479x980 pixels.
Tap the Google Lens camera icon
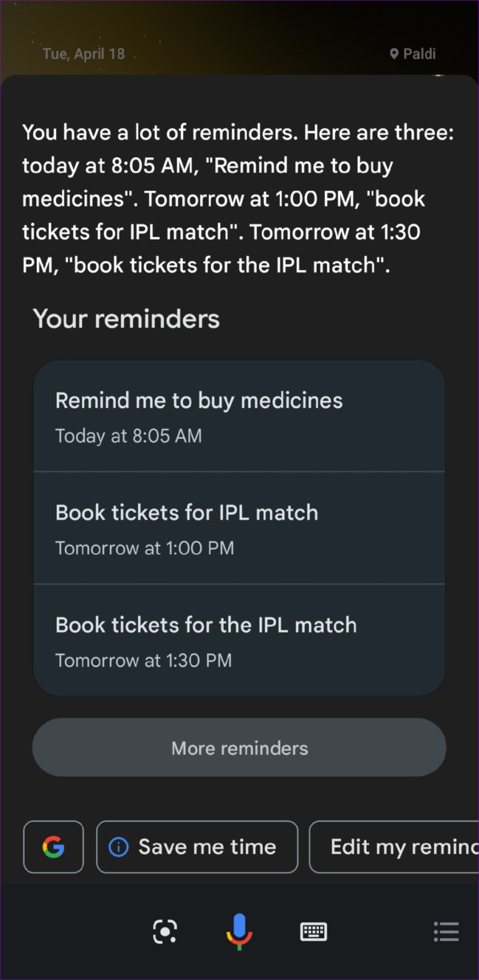point(165,932)
